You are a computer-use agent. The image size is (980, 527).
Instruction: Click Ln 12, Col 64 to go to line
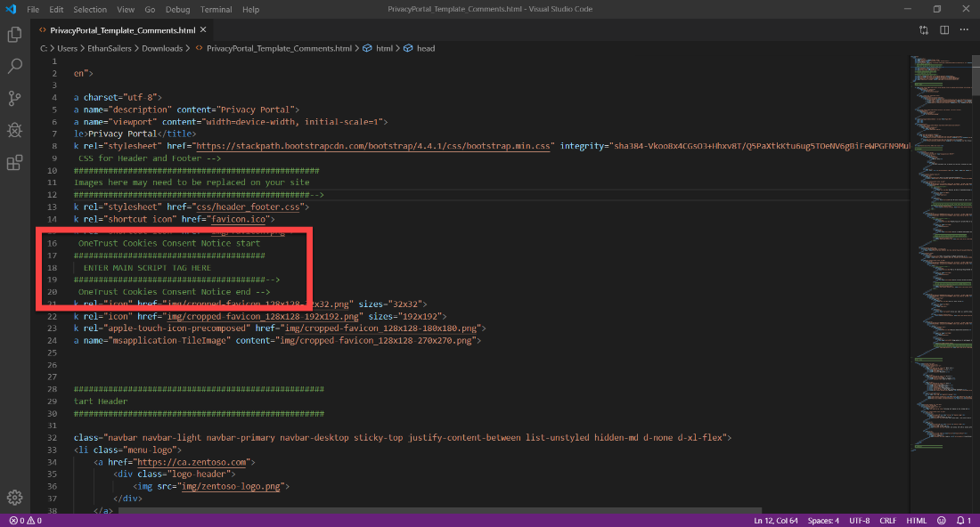(x=775, y=520)
